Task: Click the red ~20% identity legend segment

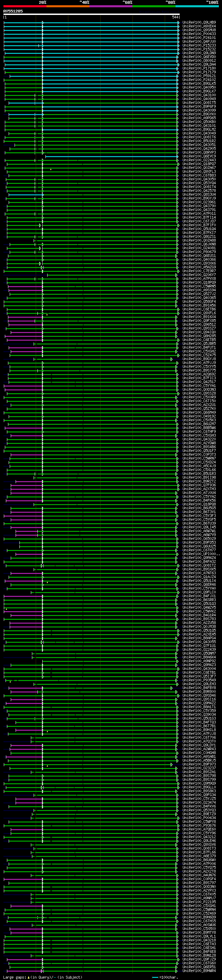Action: click(x=25, y=6)
